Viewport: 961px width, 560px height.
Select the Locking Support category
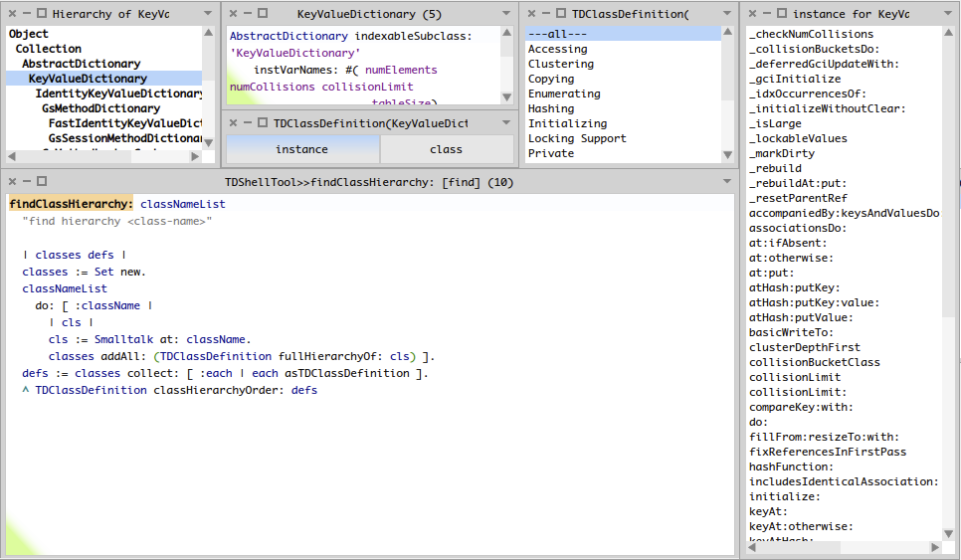pyautogui.click(x=624, y=138)
